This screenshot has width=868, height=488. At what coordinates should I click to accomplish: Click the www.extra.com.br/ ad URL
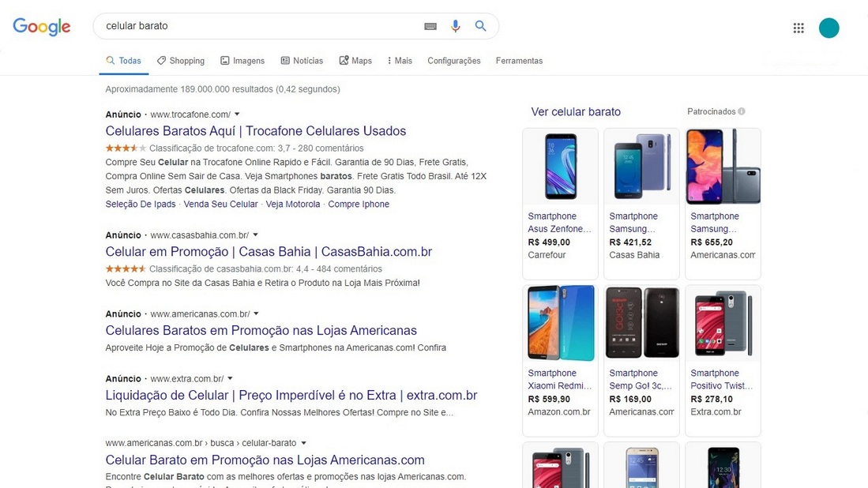tap(187, 379)
